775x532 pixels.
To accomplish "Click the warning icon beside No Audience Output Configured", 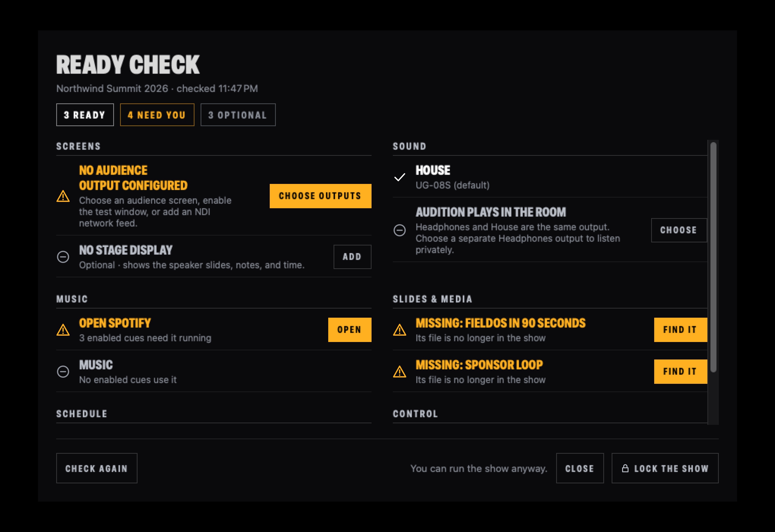I will (x=63, y=196).
